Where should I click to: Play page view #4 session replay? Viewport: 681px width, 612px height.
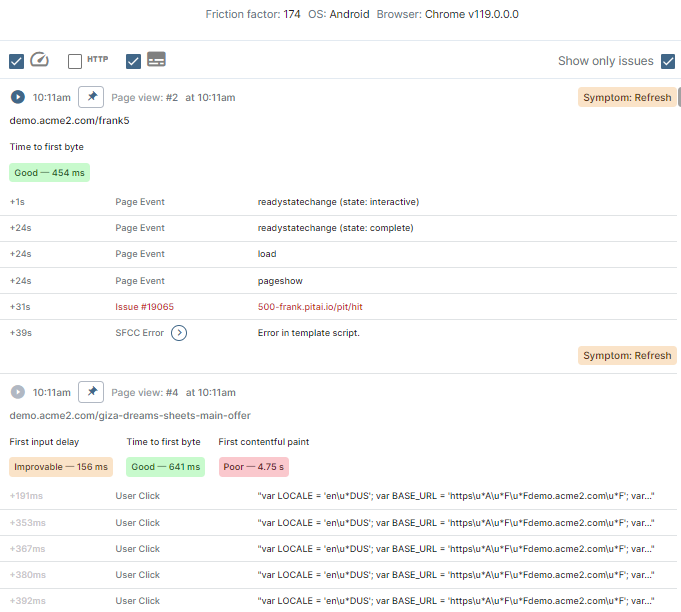tap(18, 392)
